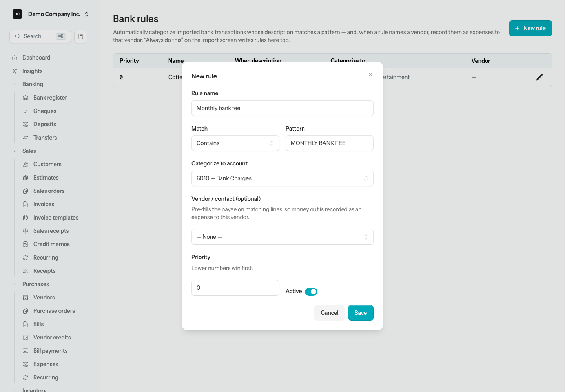Open Invoice templates page
Viewport: 565px width, 392px height.
(56, 218)
